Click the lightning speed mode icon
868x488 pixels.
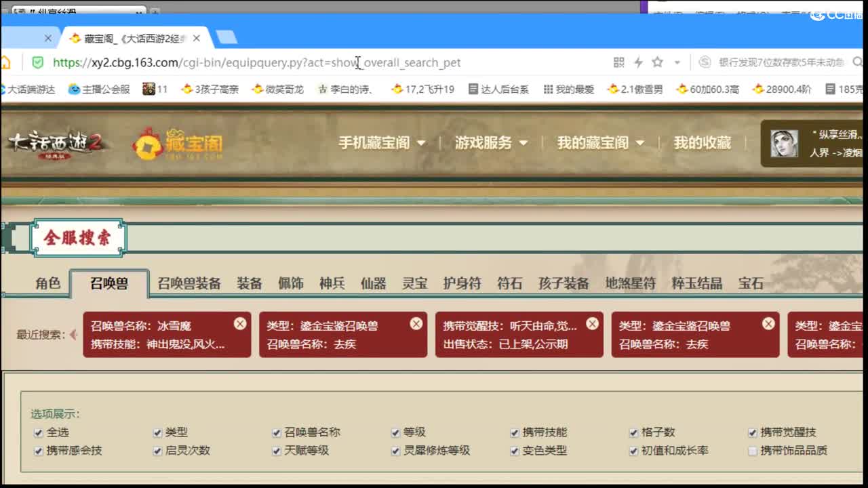tap(638, 62)
